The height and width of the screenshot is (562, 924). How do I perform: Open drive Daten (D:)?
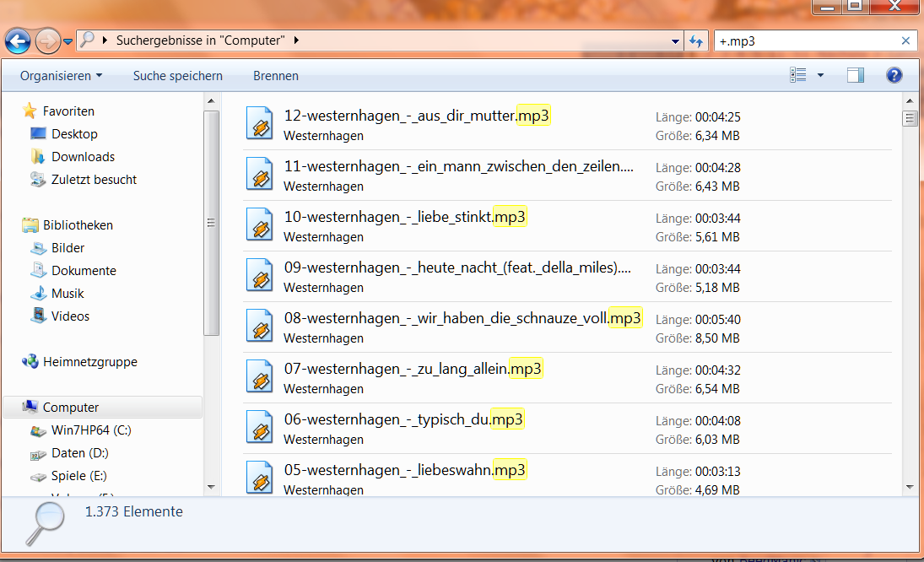tap(80, 453)
